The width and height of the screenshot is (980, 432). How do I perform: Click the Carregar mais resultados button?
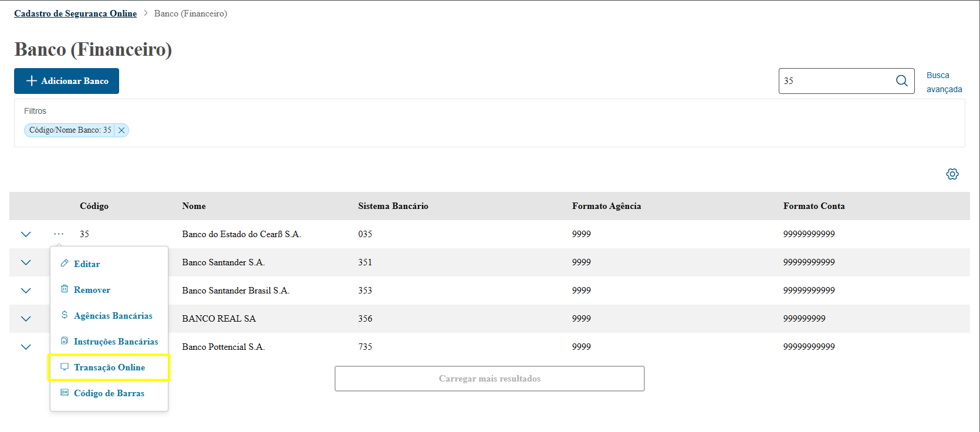(x=489, y=379)
